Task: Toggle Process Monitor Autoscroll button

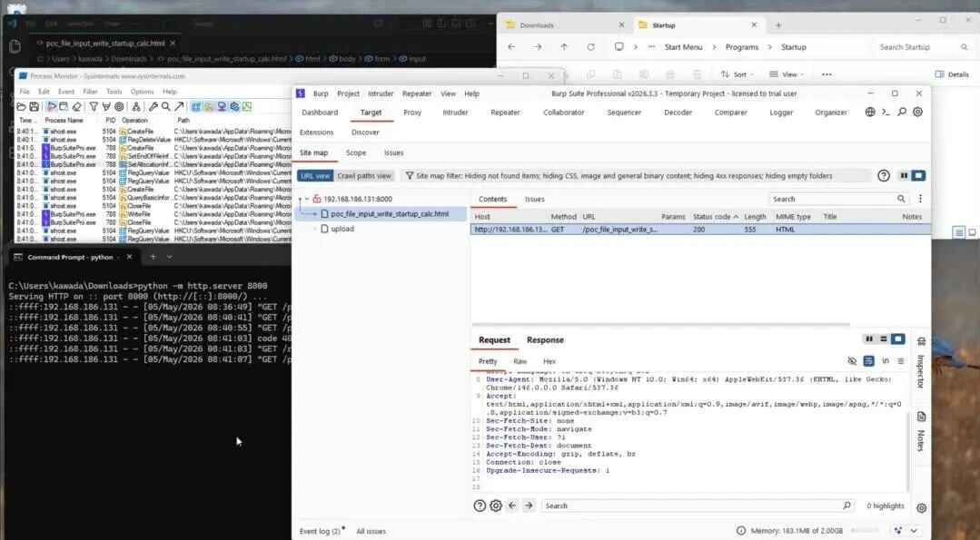Action: point(64,107)
